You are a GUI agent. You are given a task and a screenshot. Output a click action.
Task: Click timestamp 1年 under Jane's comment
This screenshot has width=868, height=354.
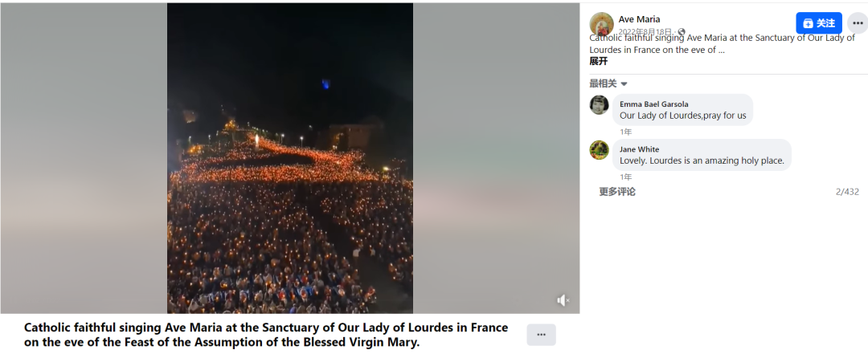click(625, 177)
